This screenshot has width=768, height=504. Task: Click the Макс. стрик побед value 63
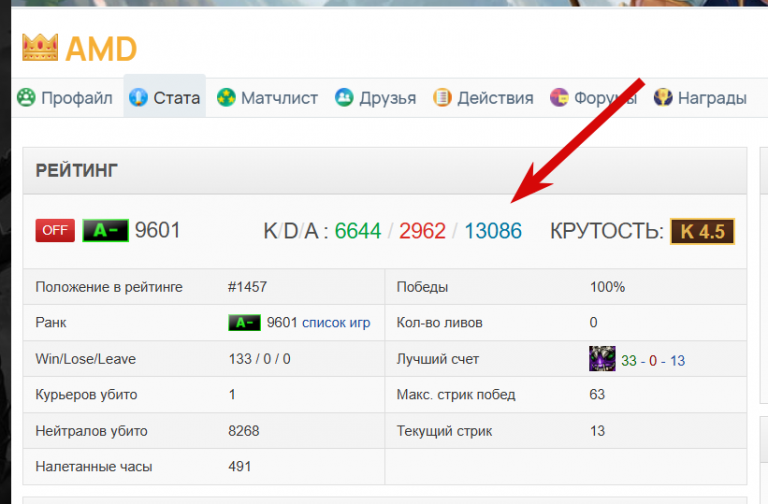[x=597, y=394]
